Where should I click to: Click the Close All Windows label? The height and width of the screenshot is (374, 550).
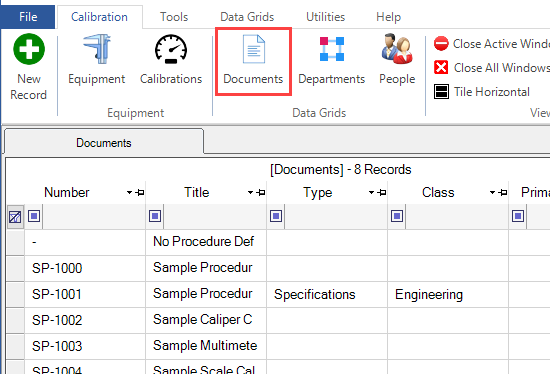click(502, 68)
